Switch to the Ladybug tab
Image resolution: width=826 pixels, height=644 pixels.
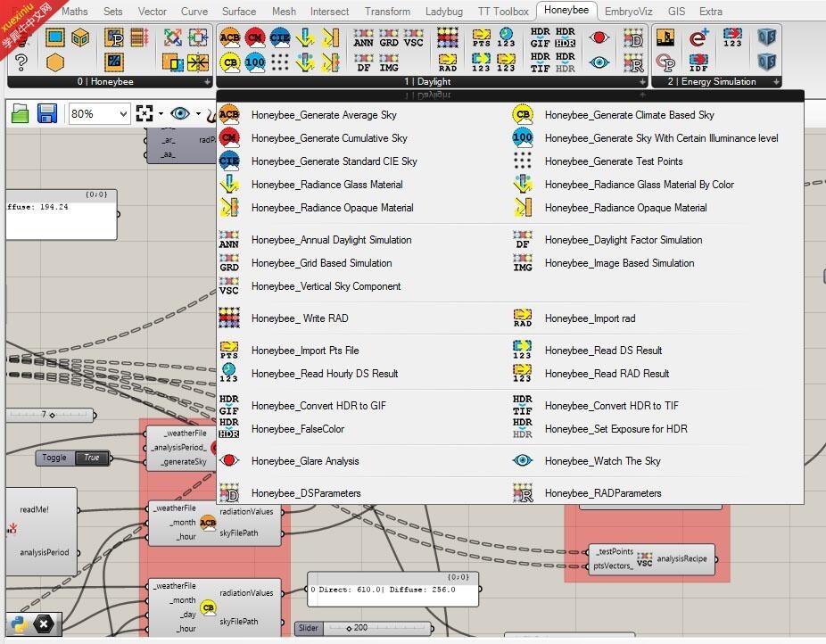tap(444, 11)
